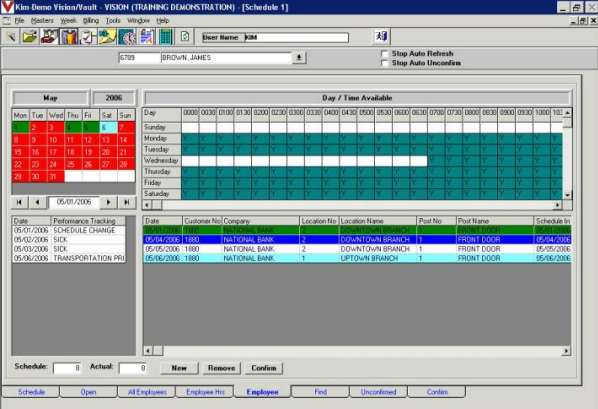598x409 pixels.
Task: Click the Confirm button next to Remove
Action: (x=264, y=368)
